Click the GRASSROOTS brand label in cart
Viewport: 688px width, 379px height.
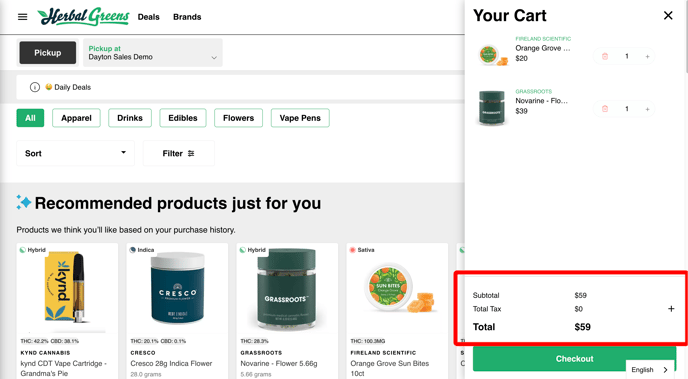534,91
